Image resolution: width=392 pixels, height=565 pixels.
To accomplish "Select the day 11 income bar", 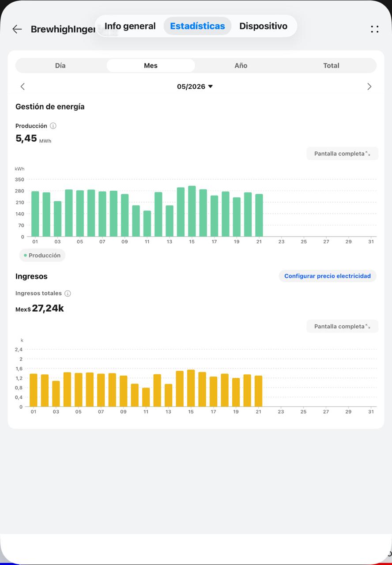I will [146, 397].
